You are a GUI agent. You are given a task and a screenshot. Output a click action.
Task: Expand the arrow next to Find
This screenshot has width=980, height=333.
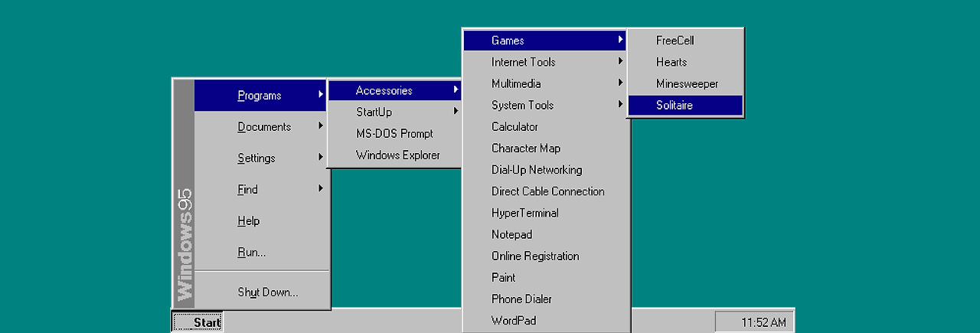[x=321, y=189]
